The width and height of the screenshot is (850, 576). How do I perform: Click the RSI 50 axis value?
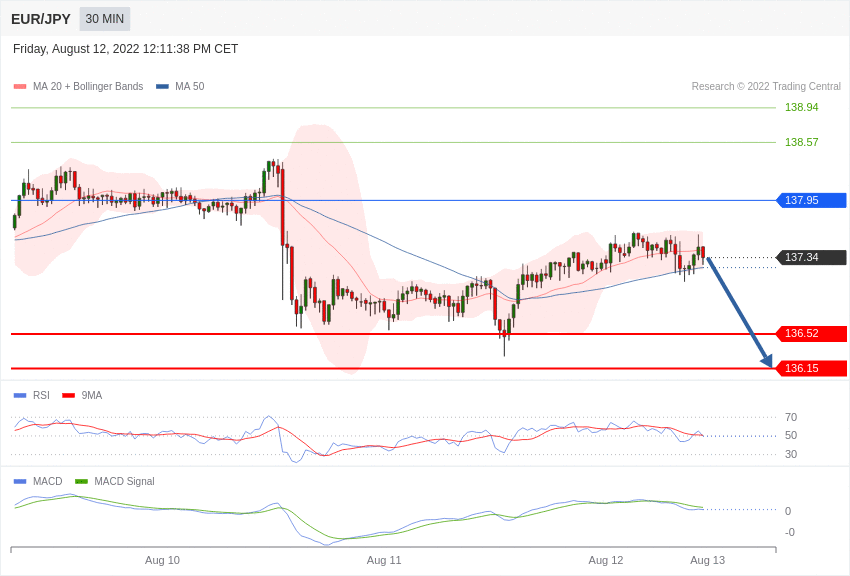[791, 436]
